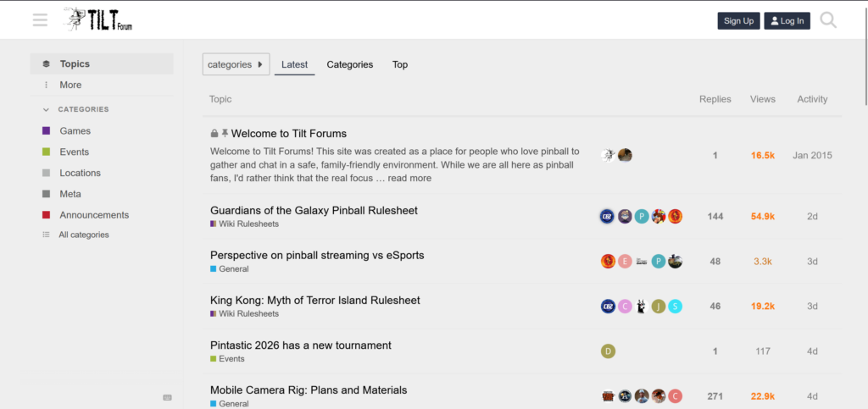Screen dimensions: 868x409
Task: Toggle the hamburger sidebar menu
Action: [x=40, y=20]
